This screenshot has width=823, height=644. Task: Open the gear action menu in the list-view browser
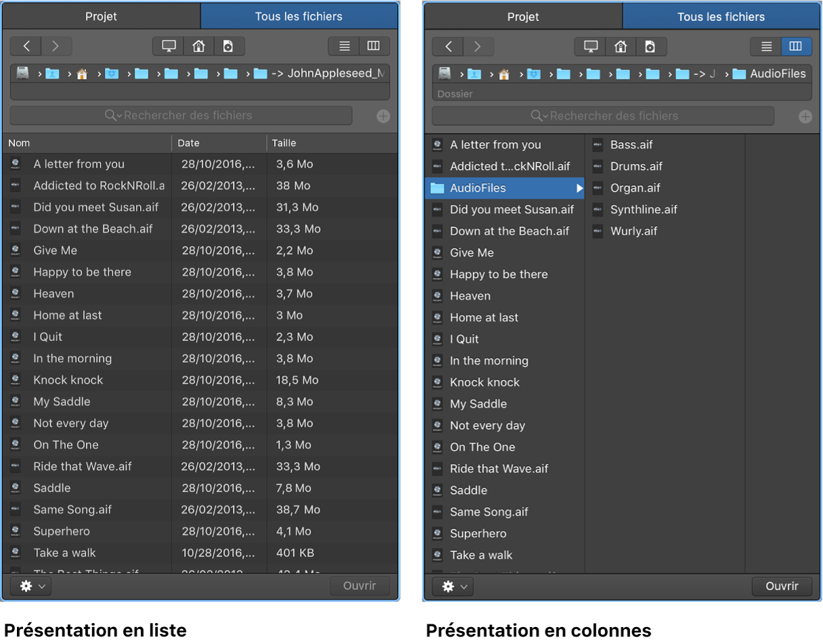coord(32,586)
